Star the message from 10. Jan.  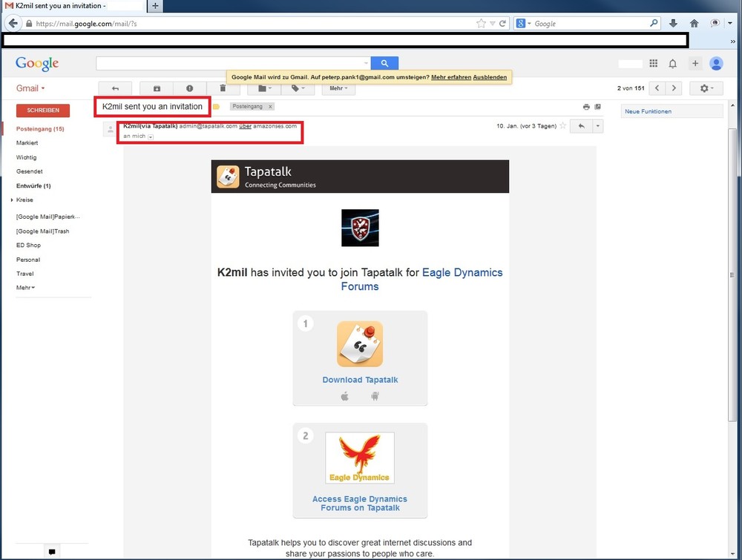point(562,126)
